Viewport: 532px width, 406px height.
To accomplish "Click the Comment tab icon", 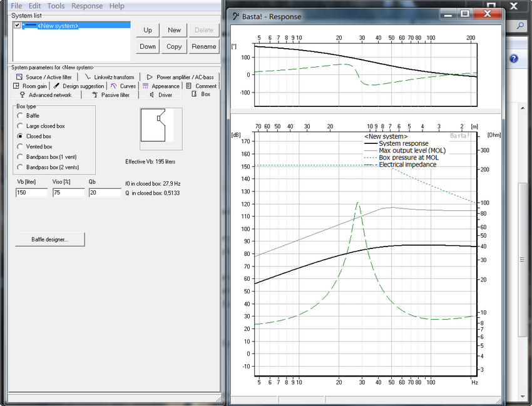I will (188, 86).
